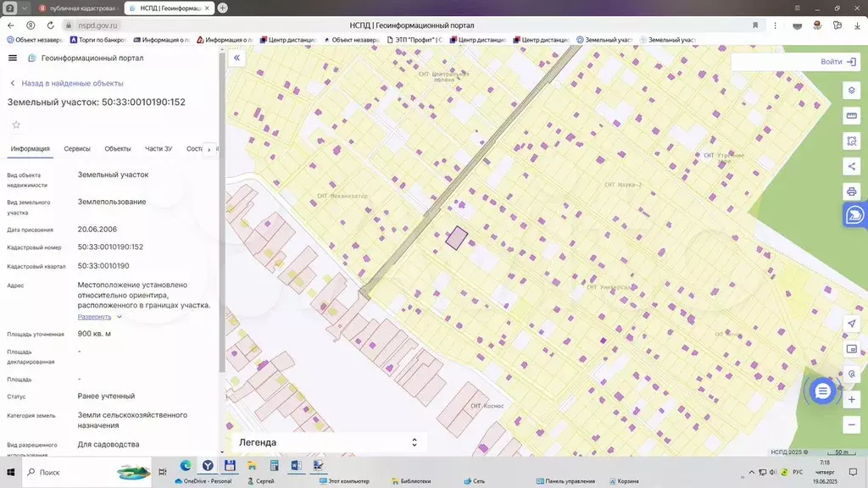The width and height of the screenshot is (868, 488).
Task: Select status Ранее учтенный
Action: click(x=106, y=396)
